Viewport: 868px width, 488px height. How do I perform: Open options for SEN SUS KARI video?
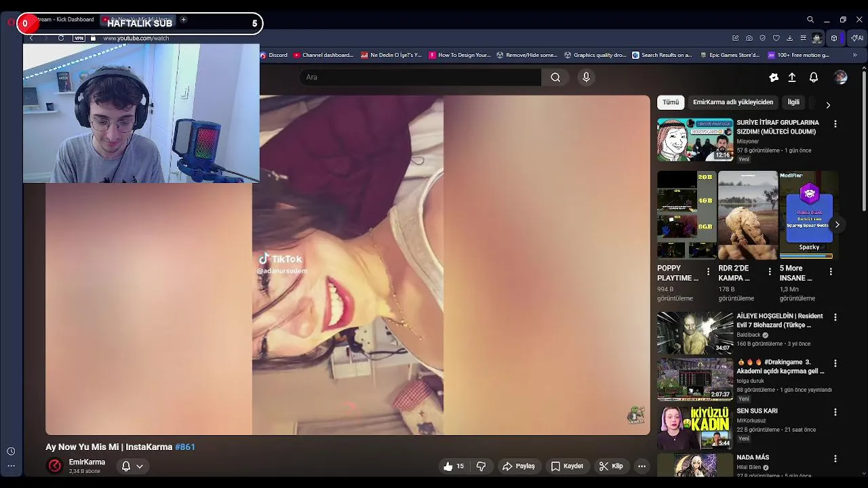(835, 412)
